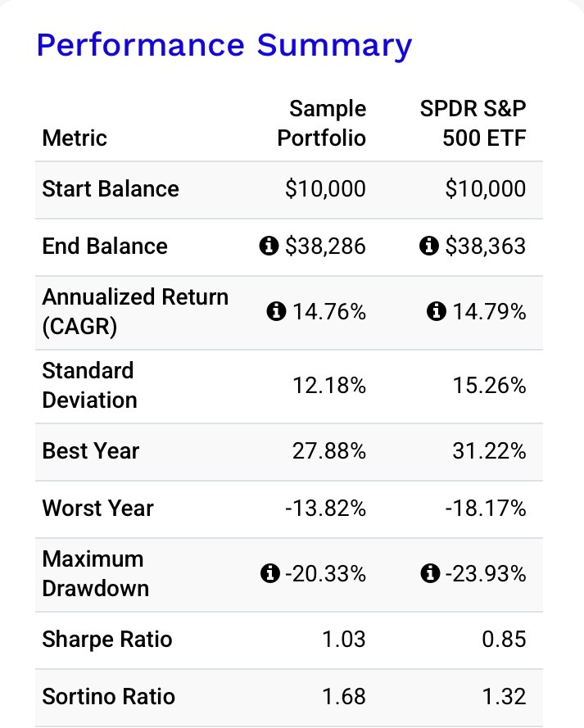The image size is (584, 728).
Task: Select Sample Portfolio Sharpe Ratio value 1.03
Action: click(343, 640)
